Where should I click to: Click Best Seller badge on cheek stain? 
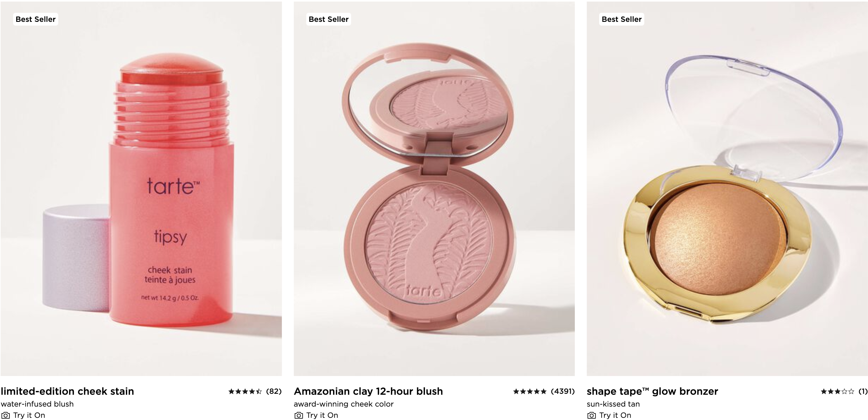(x=36, y=19)
